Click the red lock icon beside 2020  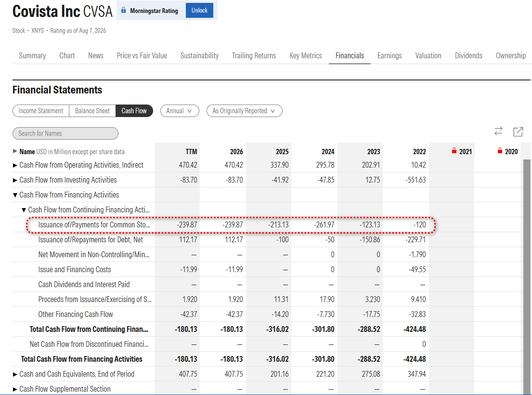[500, 151]
